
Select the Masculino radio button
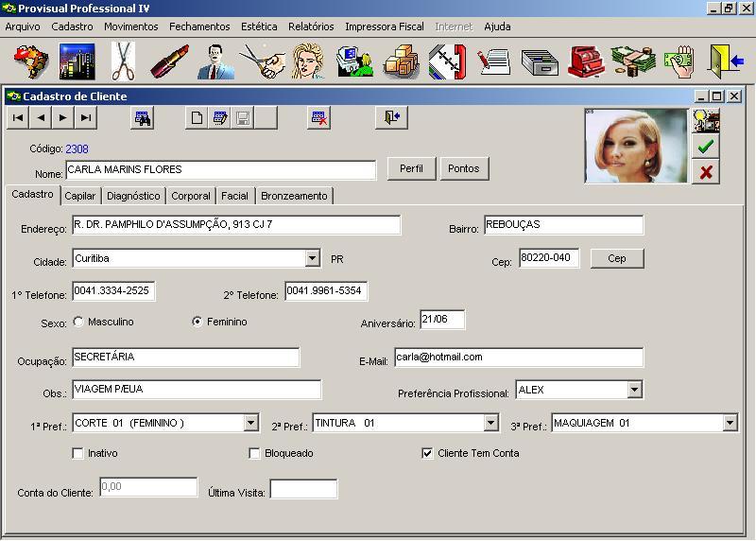78,322
